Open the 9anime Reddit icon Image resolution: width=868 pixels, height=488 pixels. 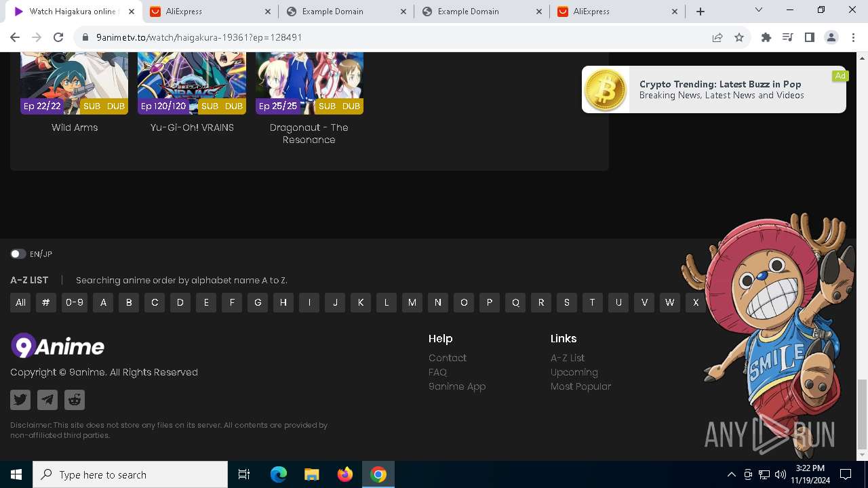click(x=75, y=400)
